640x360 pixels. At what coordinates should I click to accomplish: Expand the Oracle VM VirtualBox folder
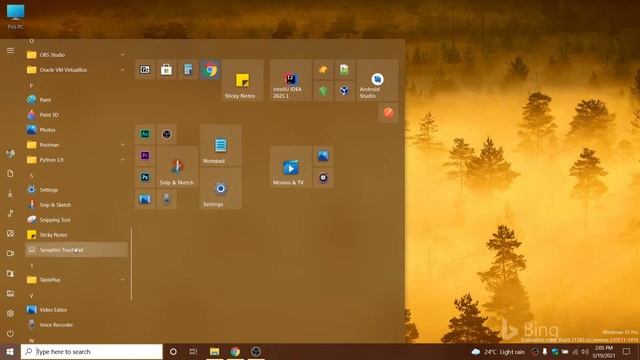pyautogui.click(x=76, y=70)
